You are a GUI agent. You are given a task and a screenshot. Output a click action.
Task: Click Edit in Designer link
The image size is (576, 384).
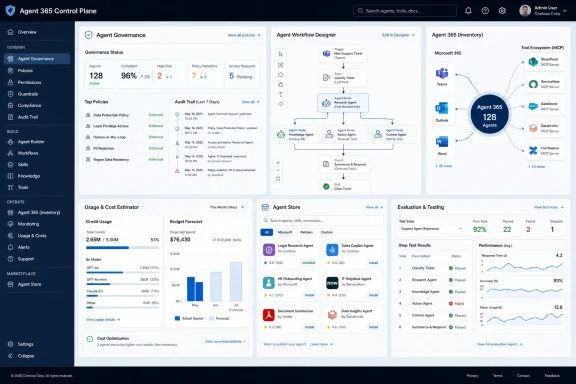click(398, 35)
